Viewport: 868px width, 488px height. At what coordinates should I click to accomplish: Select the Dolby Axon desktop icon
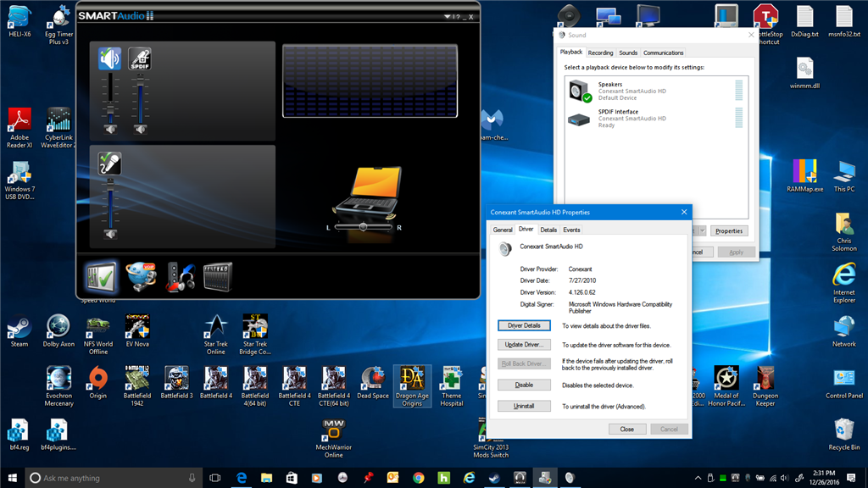(x=58, y=330)
